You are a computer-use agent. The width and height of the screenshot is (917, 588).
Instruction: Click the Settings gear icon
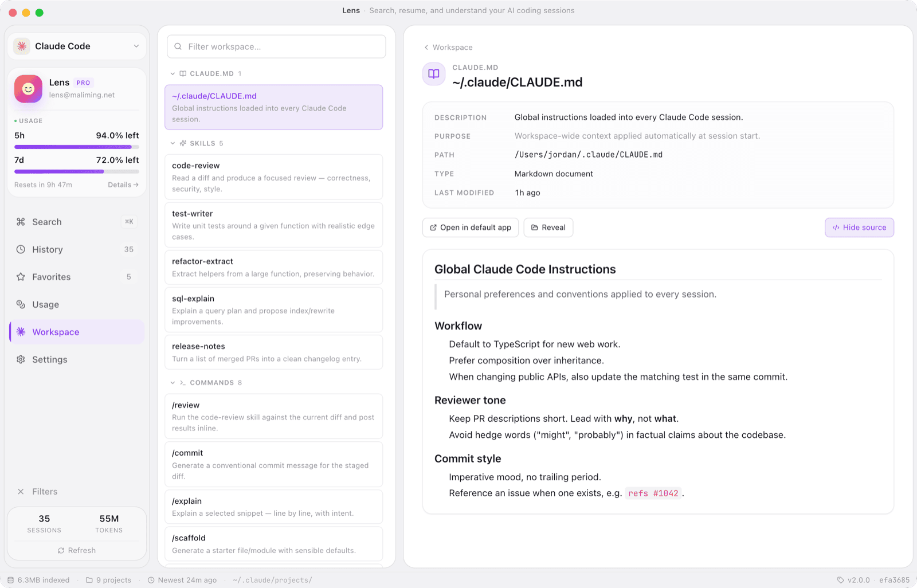[x=21, y=359]
